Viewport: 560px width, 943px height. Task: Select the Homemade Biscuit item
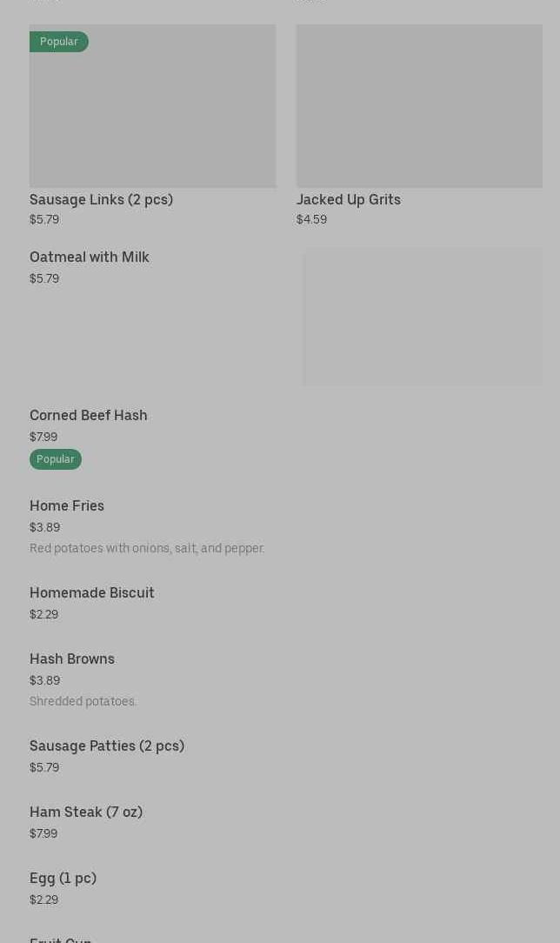92,592
